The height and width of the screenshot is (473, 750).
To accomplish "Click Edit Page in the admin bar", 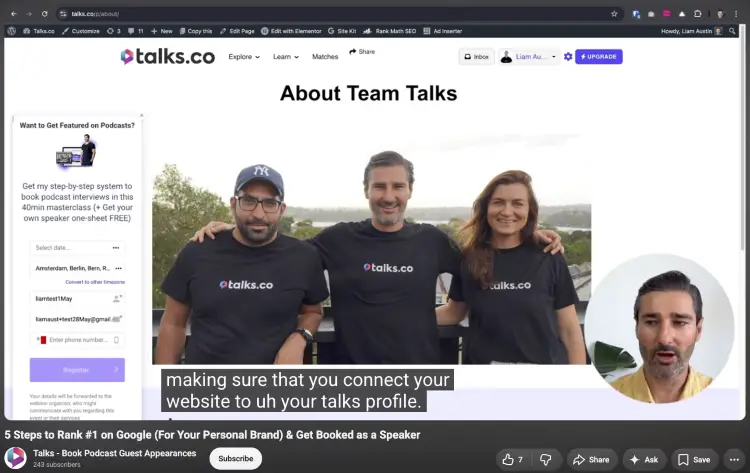I will click(x=237, y=31).
